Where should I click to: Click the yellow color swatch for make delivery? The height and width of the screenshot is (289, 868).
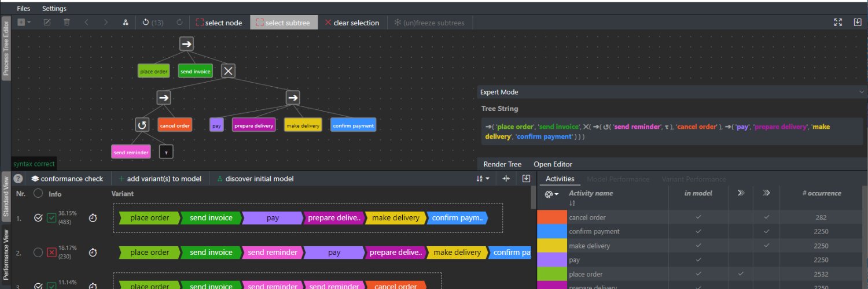pyautogui.click(x=551, y=246)
